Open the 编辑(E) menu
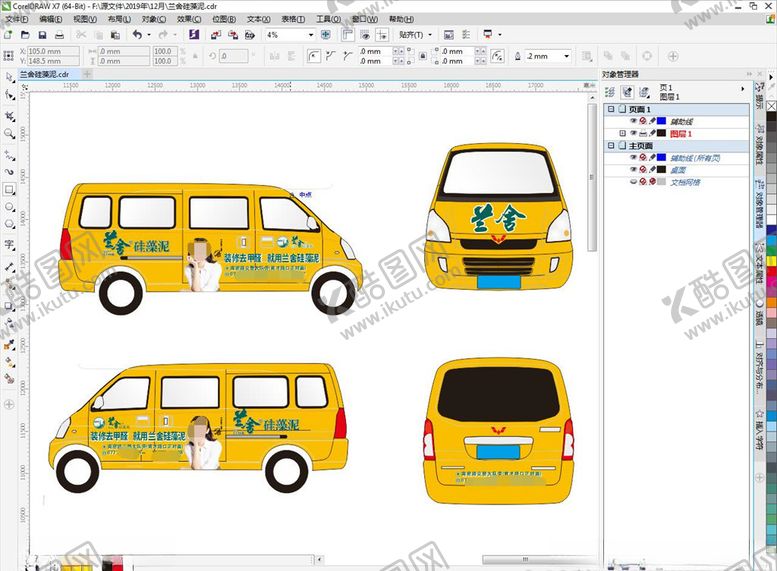The image size is (777, 571). pyautogui.click(x=51, y=19)
